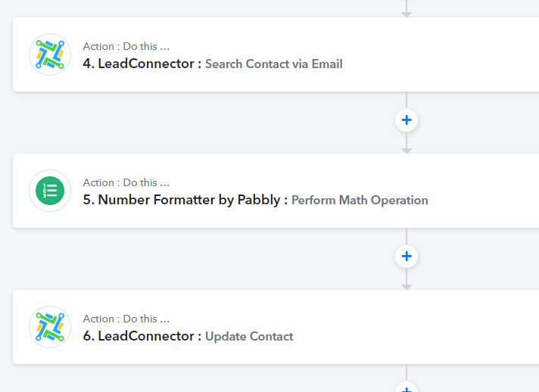Click 'Search Contact via Email' action name

tap(273, 64)
